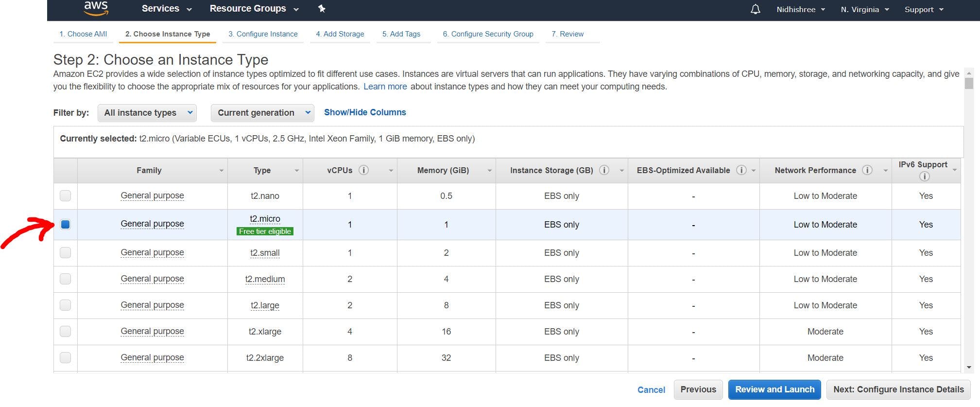
Task: Open the vCPUs column sort arrow
Action: 391,171
